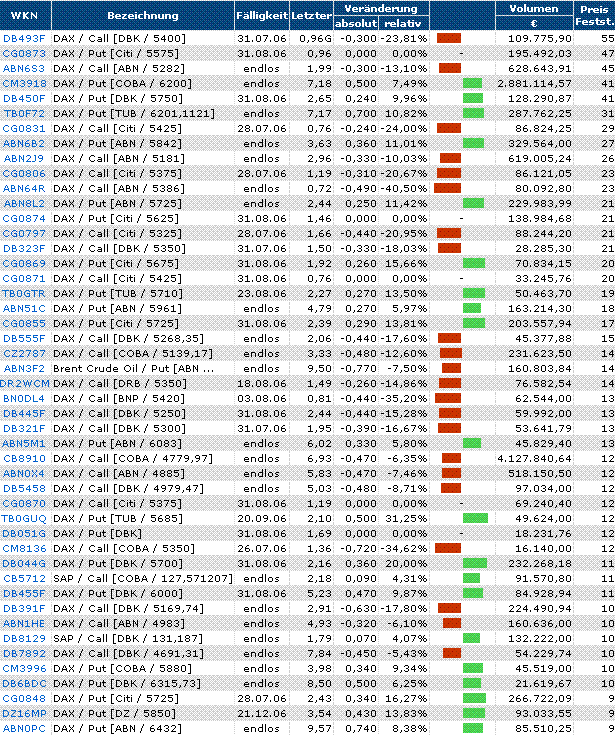Click the green change bar for CM3918
Screen dimensions: 615x735
[x=472, y=83]
